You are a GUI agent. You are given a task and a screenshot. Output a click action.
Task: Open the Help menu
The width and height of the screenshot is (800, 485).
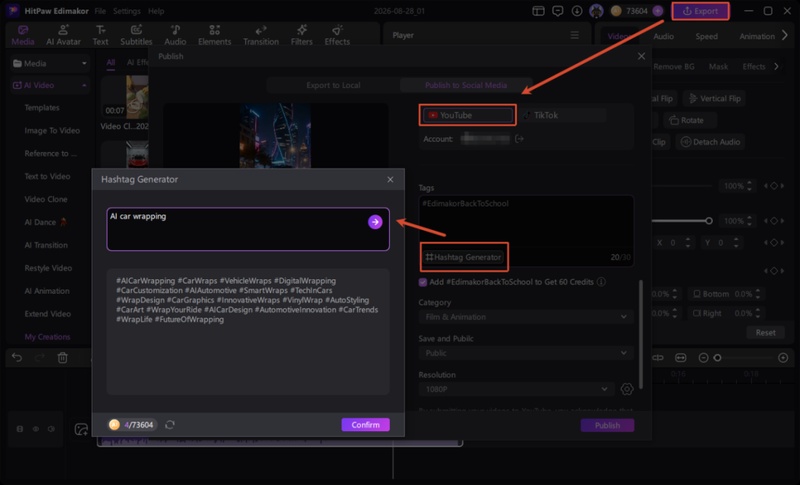point(156,11)
